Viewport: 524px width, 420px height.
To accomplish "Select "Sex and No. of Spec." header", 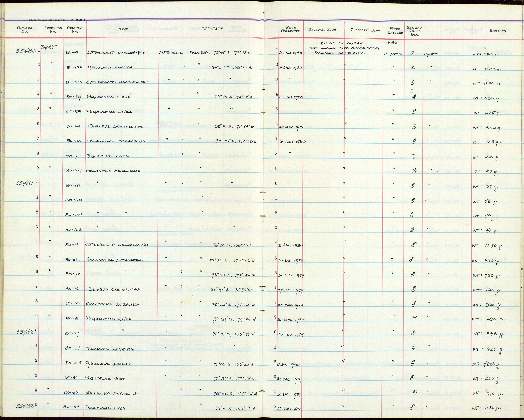I will [x=414, y=31].
